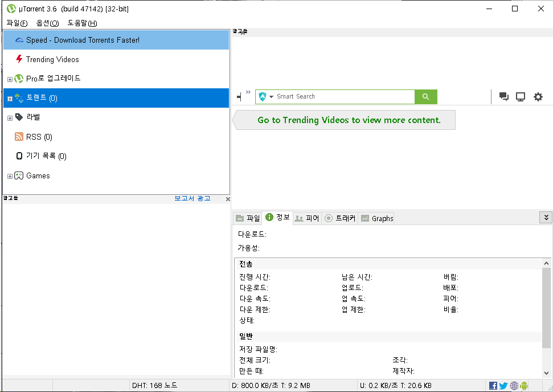Viewport: 553px width, 392px height.
Task: Open the 파일(F) menu
Action: [x=17, y=23]
